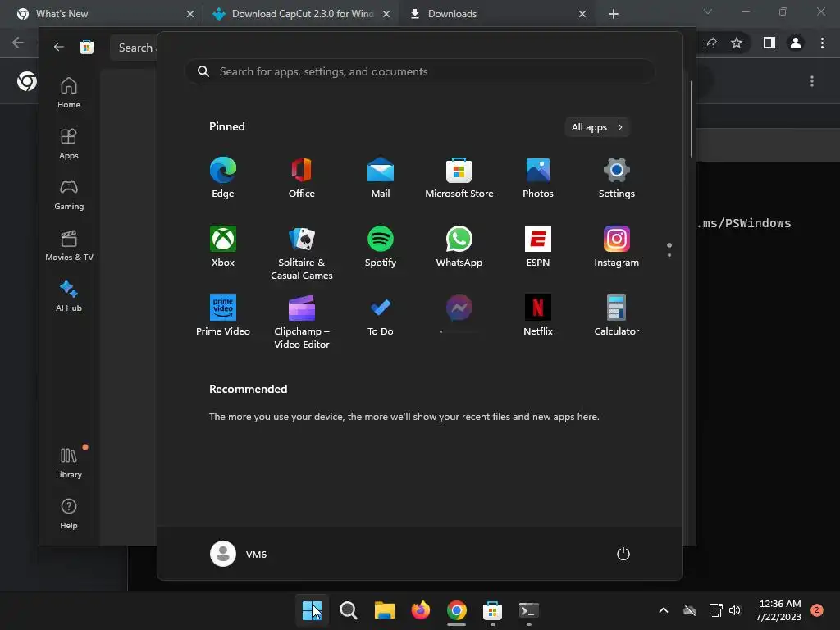Open WhatsApp from pinned apps

(459, 246)
